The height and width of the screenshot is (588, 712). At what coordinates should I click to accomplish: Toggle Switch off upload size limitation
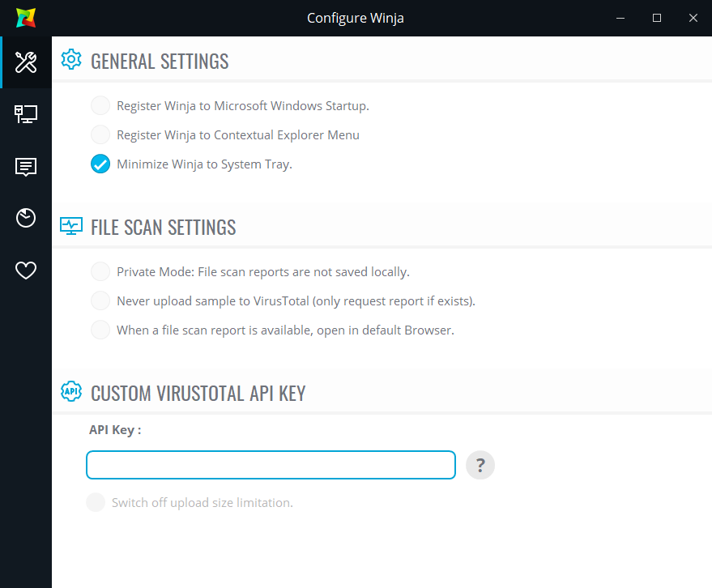click(x=96, y=502)
